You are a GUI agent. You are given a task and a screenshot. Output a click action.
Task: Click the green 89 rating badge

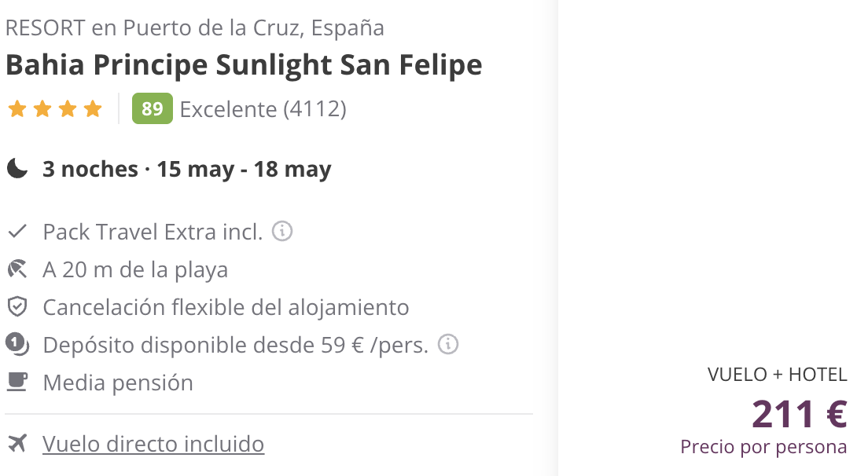click(x=153, y=108)
